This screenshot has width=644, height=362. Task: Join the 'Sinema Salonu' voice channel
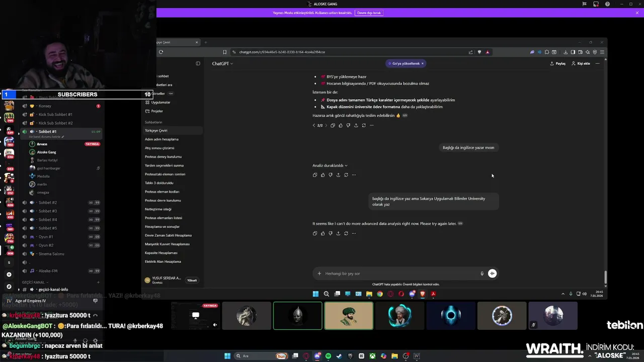pos(61,254)
